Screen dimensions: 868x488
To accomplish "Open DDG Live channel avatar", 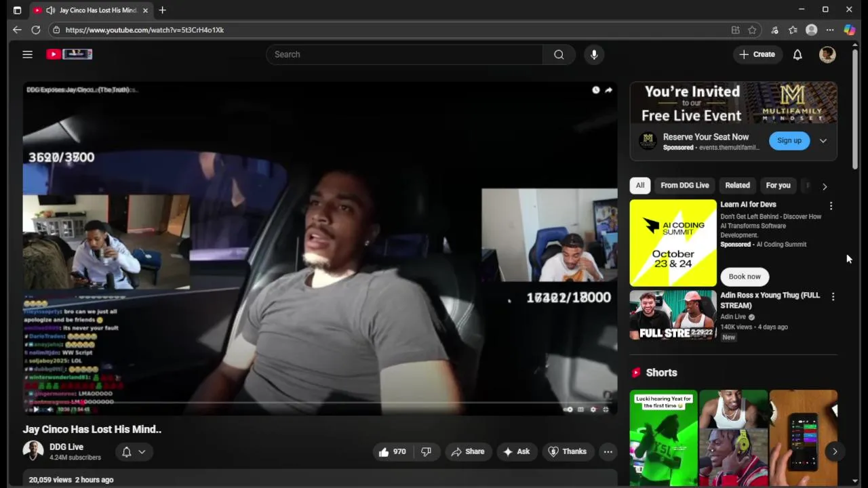I will [33, 451].
